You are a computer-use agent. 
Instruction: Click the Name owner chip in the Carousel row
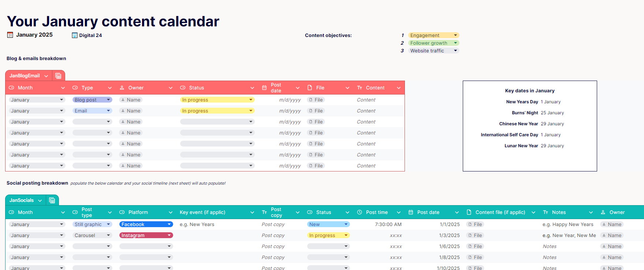612,236
